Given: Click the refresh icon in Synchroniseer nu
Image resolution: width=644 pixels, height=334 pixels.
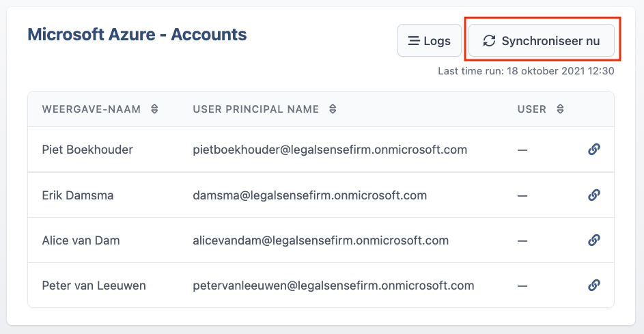Looking at the screenshot, I should point(489,41).
